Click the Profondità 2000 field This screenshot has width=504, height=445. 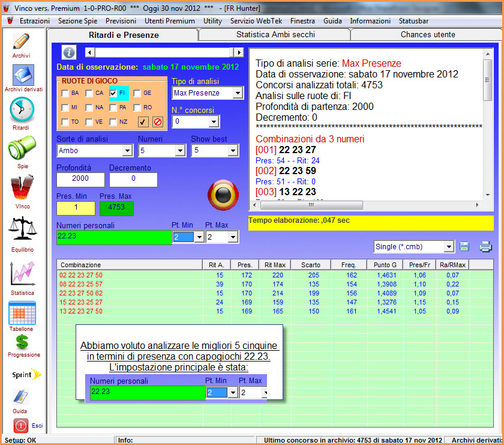(x=80, y=179)
